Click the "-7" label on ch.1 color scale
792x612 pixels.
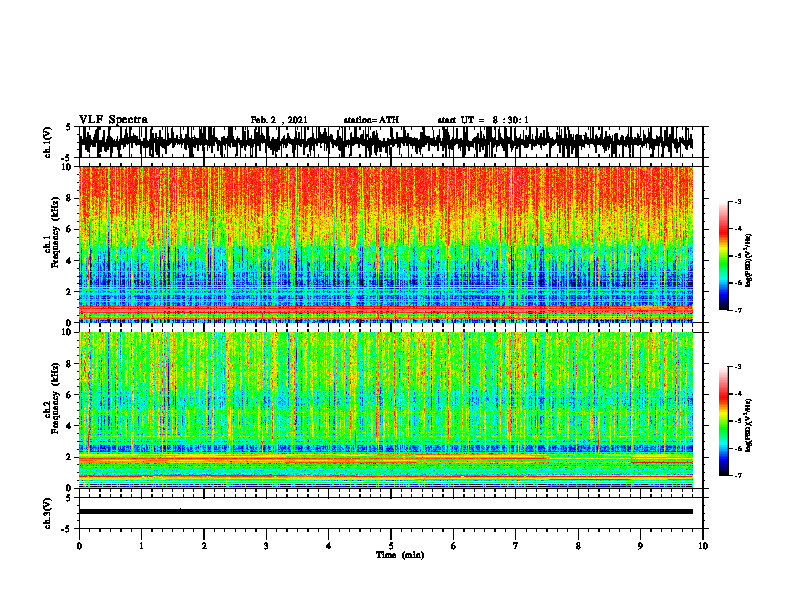738,310
